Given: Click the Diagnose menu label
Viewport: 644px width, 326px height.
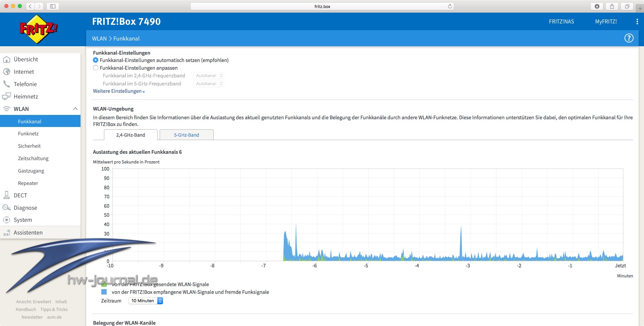Looking at the screenshot, I should coord(25,208).
